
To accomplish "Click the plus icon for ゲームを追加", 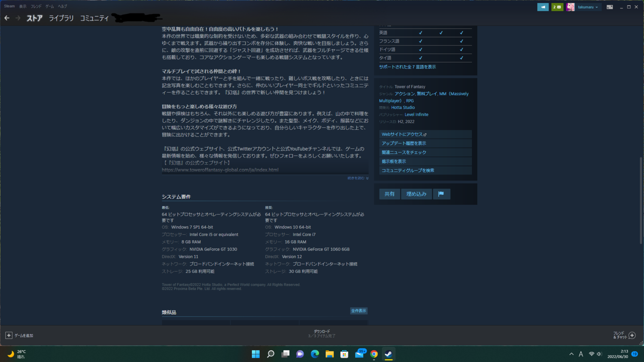I will (9, 335).
